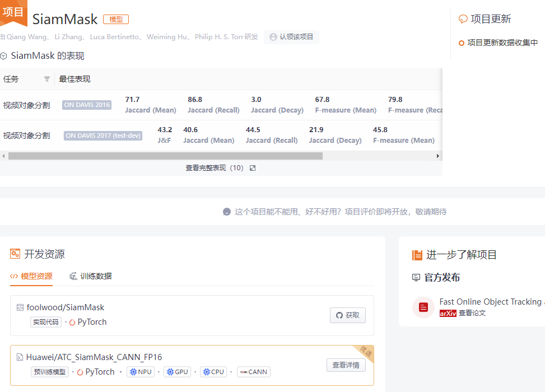Click the 进一步了解项目 book icon

pos(417,255)
